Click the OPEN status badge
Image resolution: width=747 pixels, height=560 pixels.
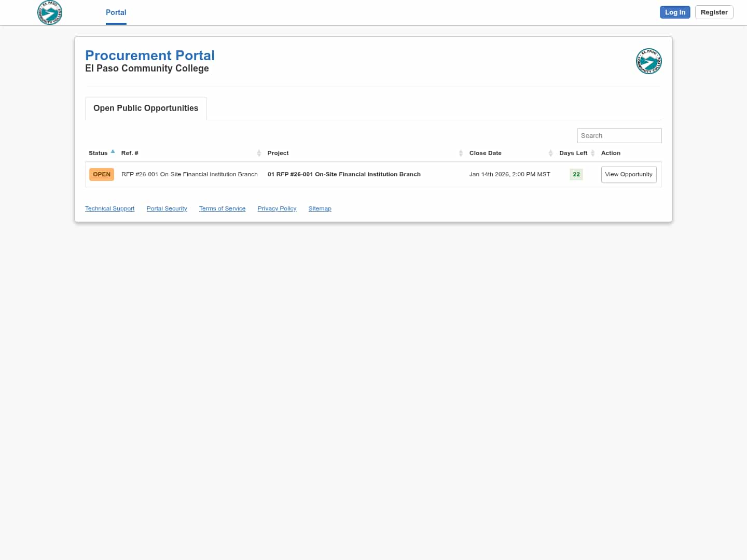101,174
